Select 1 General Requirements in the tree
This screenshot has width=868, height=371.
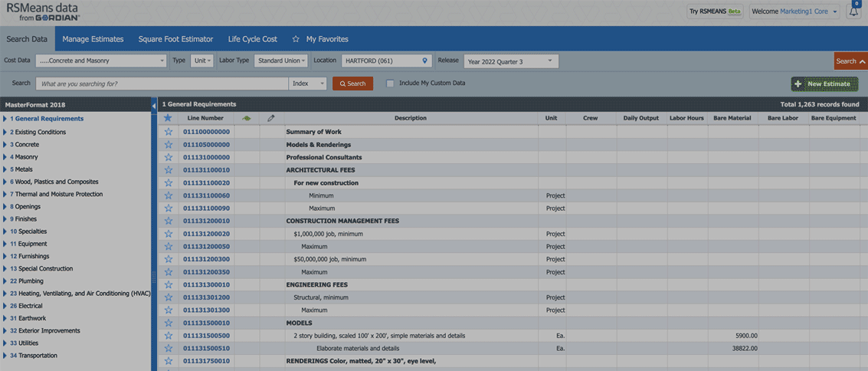47,119
